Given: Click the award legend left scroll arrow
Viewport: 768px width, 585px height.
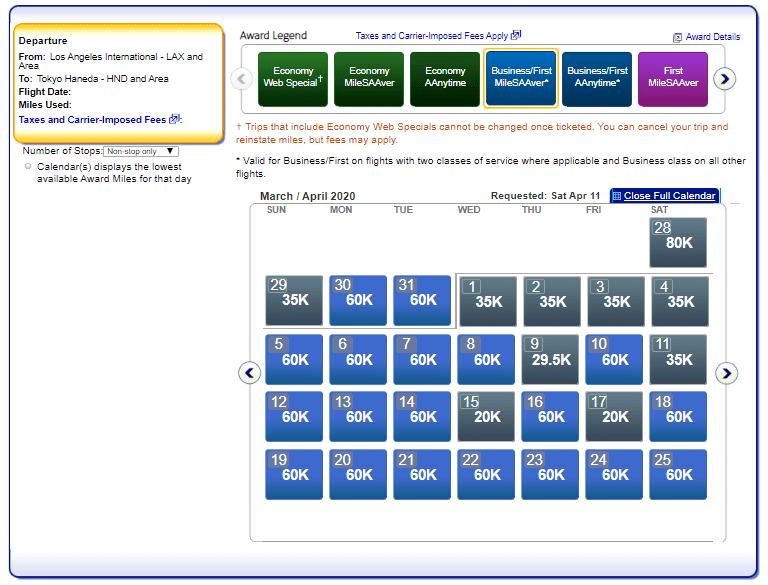Looking at the screenshot, I should (241, 78).
